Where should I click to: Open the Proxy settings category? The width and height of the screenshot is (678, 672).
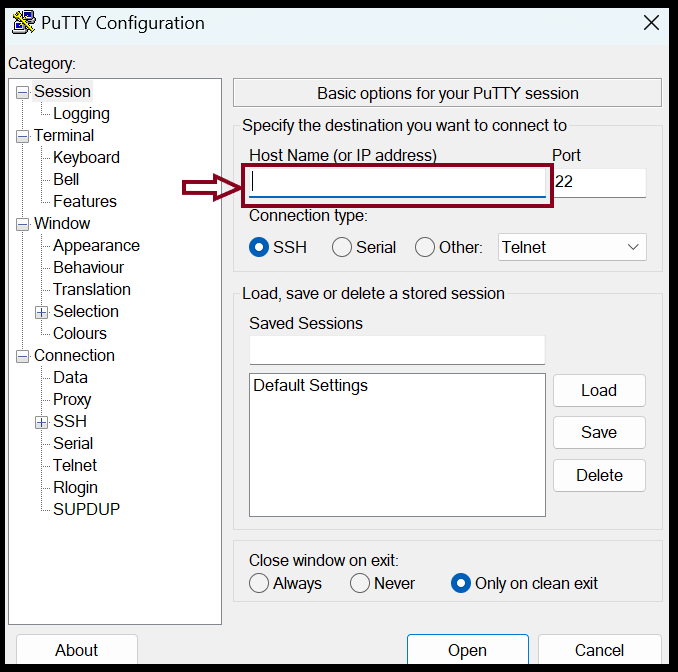(72, 400)
